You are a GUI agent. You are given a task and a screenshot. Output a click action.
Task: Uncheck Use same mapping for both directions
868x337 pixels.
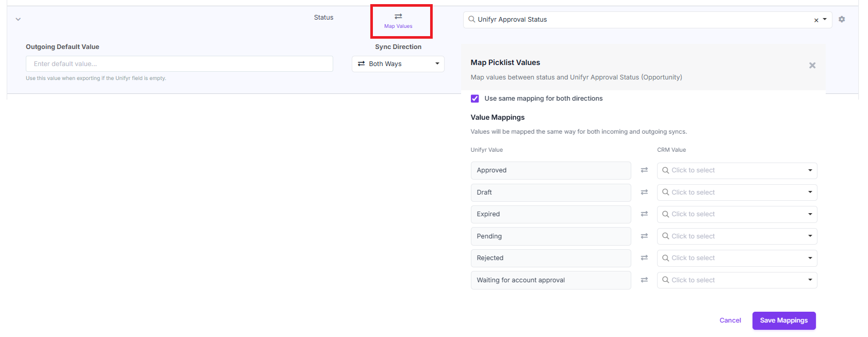pos(475,99)
